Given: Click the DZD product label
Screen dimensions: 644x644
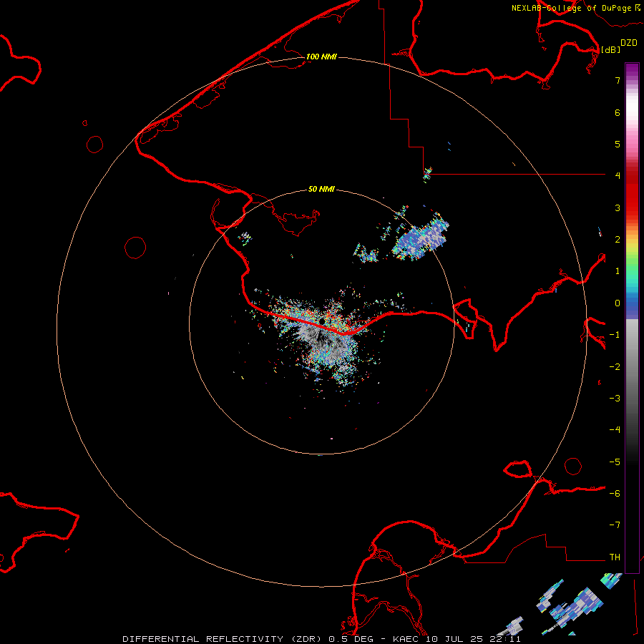Looking at the screenshot, I should (629, 43).
